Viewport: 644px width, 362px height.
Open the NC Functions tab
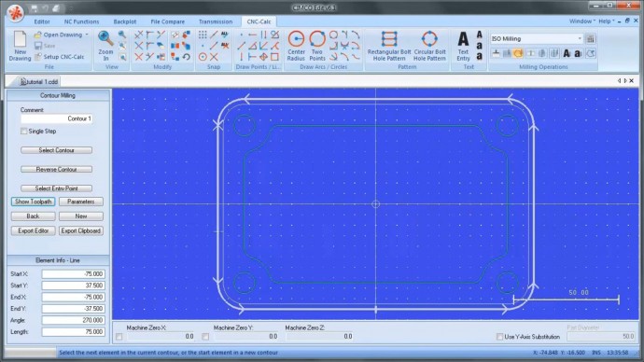click(81, 21)
